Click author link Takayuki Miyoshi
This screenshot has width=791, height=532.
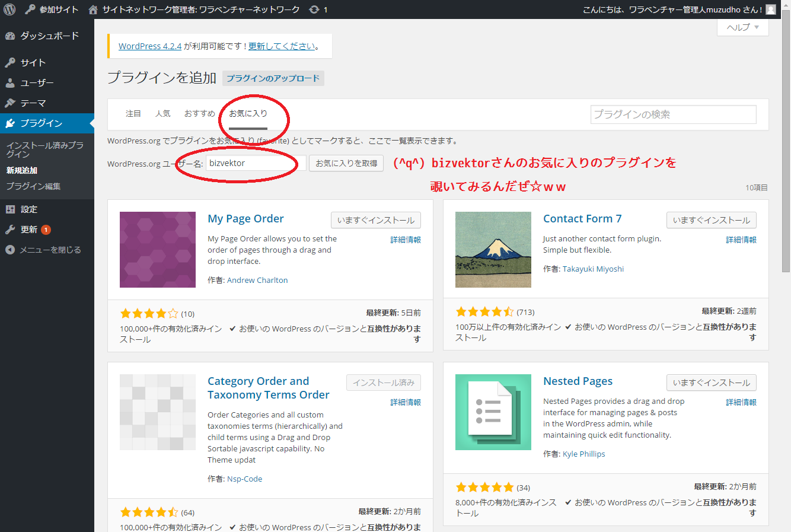[x=593, y=269]
